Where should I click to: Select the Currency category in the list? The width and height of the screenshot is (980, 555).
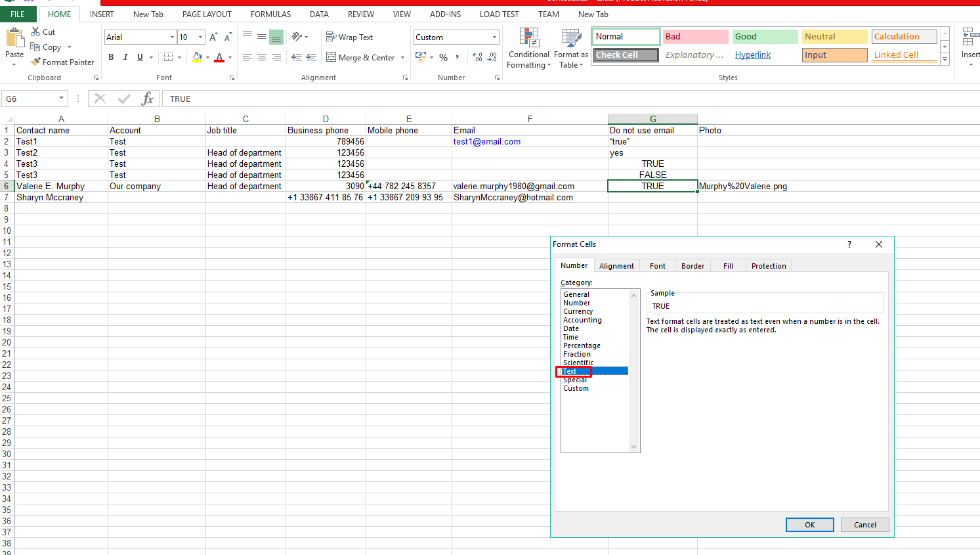coord(578,311)
